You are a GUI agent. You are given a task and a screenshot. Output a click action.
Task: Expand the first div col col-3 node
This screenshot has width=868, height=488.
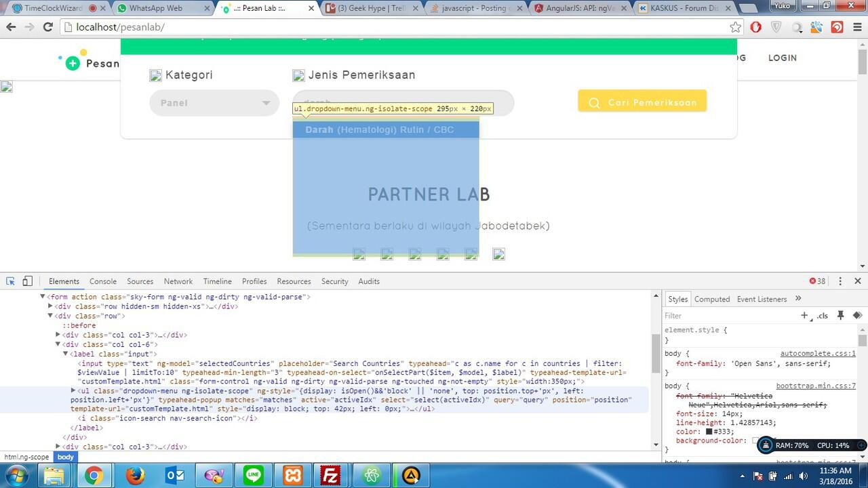pos(58,335)
